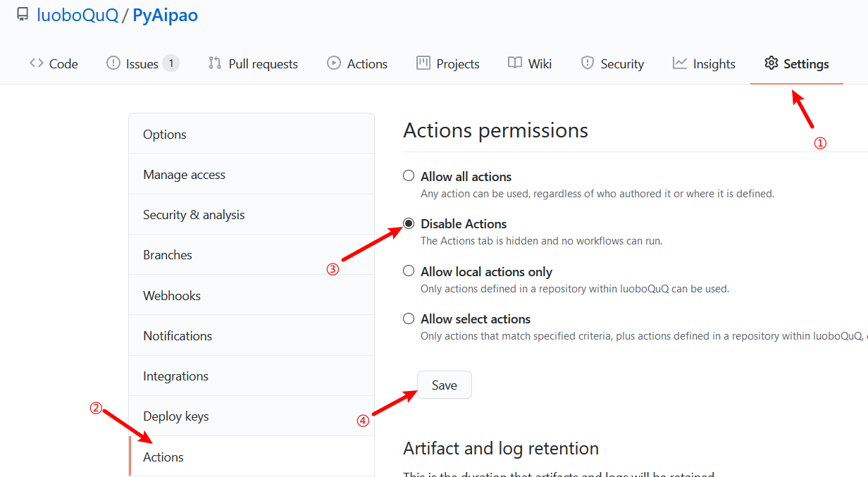Open Webhooks settings in sidebar
868x477 pixels.
pyautogui.click(x=252, y=295)
